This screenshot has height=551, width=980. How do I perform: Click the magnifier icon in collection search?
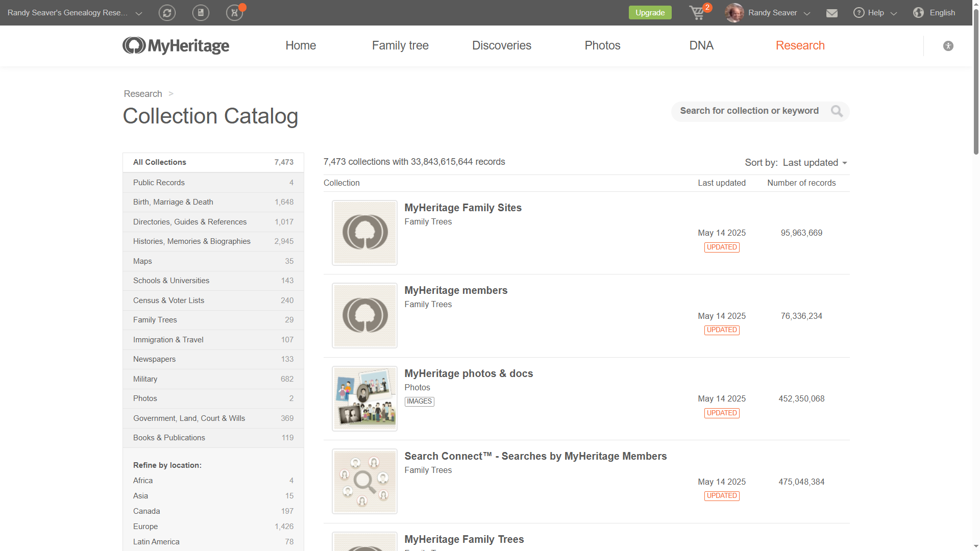[837, 111]
